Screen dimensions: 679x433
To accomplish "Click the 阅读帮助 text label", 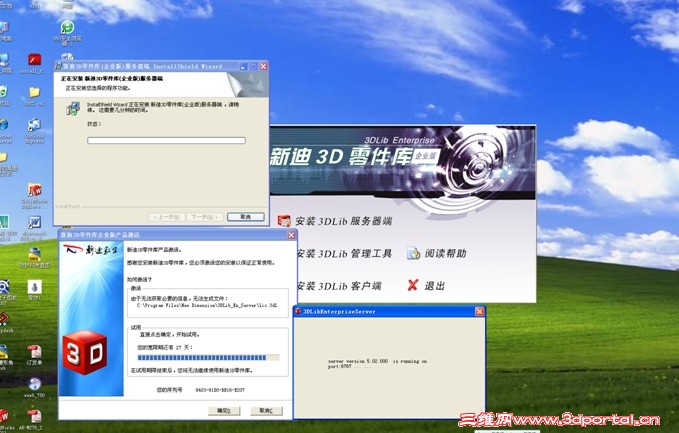I will tap(446, 253).
